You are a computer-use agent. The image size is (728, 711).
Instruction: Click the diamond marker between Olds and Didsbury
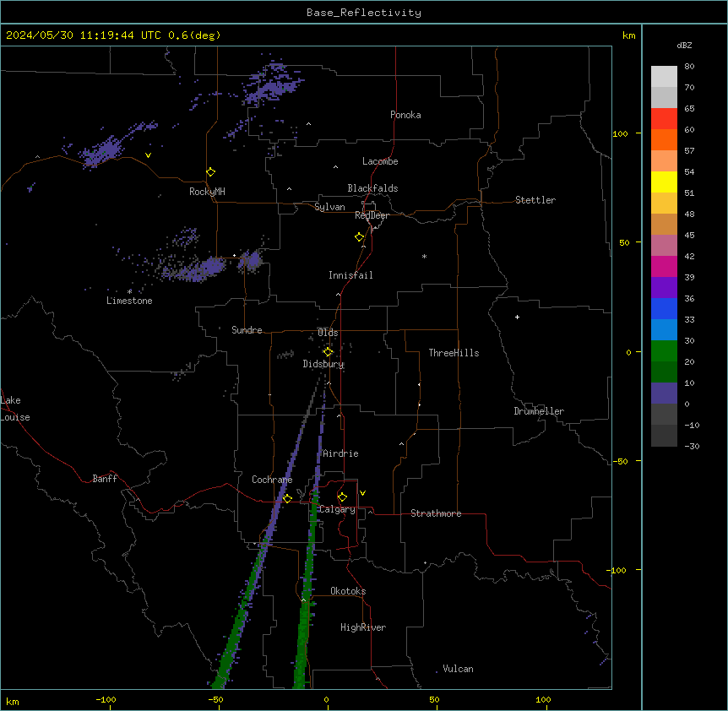coord(329,352)
